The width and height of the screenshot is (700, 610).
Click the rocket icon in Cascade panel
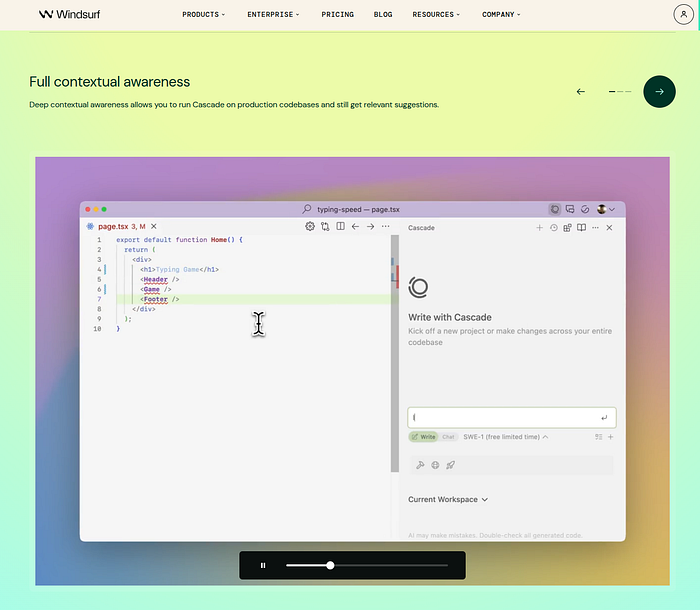click(x=451, y=465)
